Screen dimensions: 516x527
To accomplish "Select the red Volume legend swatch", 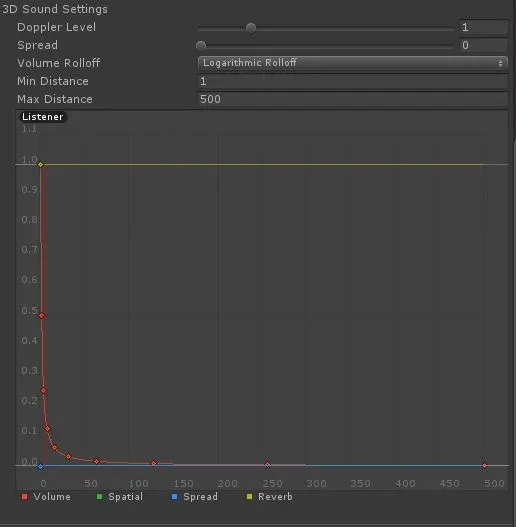I will [x=25, y=497].
